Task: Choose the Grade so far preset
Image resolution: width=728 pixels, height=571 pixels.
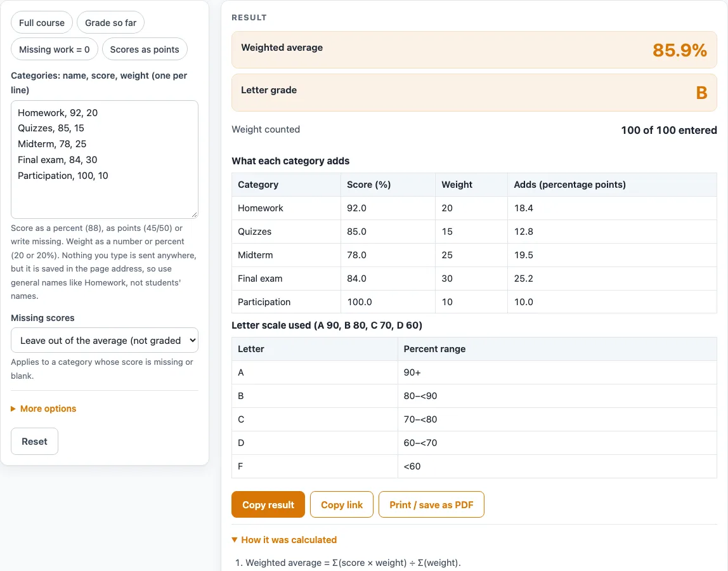Action: [110, 23]
